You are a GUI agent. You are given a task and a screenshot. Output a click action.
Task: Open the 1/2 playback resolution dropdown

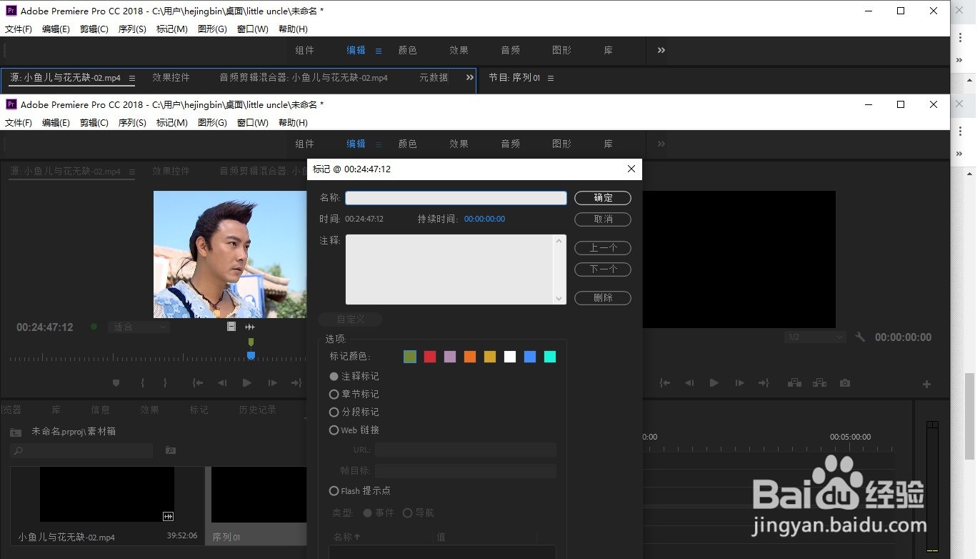point(813,336)
